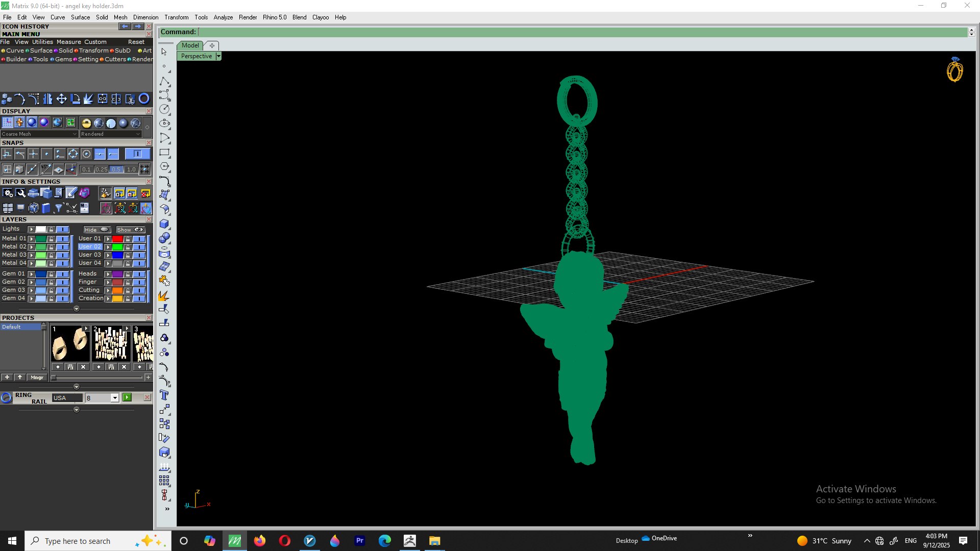
Task: Click the orange Cutting layer color swatch
Action: point(117,290)
